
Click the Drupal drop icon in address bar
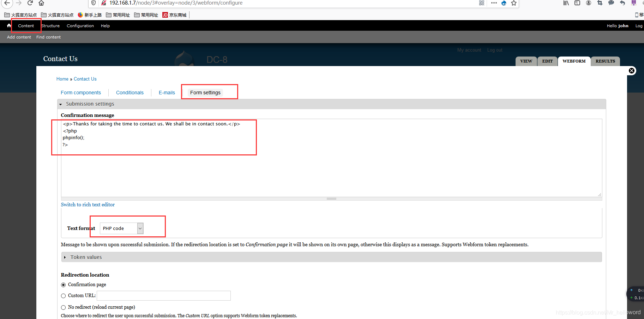tap(504, 3)
